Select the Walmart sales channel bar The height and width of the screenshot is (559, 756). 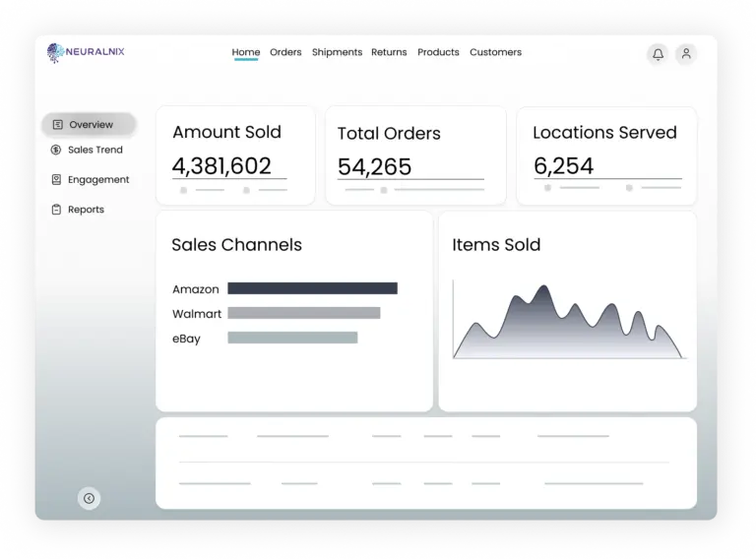pyautogui.click(x=303, y=313)
